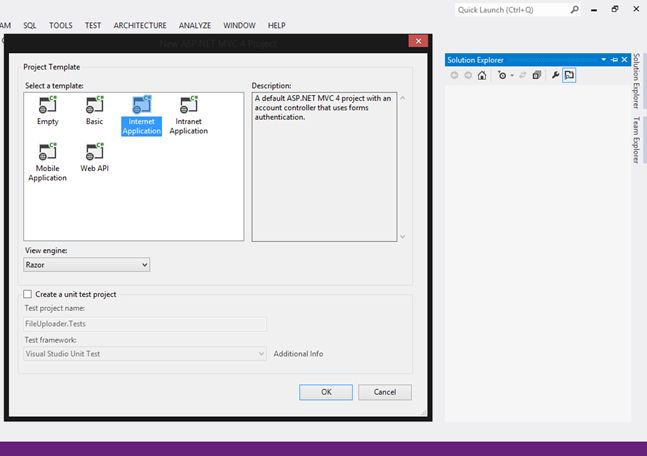This screenshot has width=647, height=456.
Task: Open the SQL menu
Action: (30, 25)
